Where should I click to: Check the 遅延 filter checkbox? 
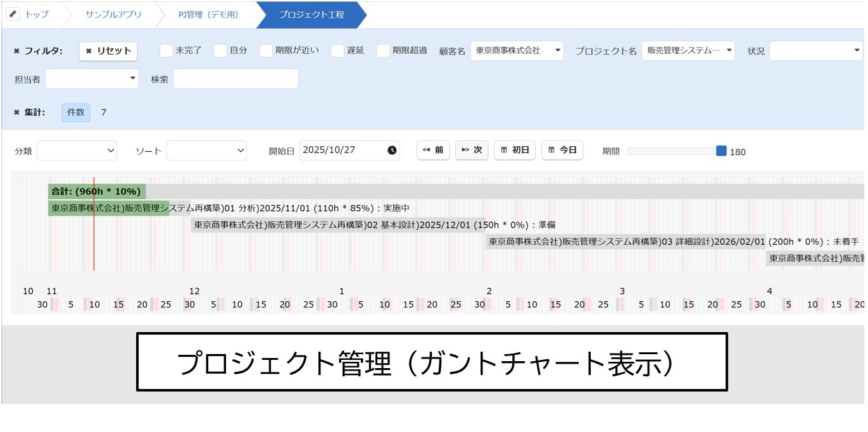point(337,51)
